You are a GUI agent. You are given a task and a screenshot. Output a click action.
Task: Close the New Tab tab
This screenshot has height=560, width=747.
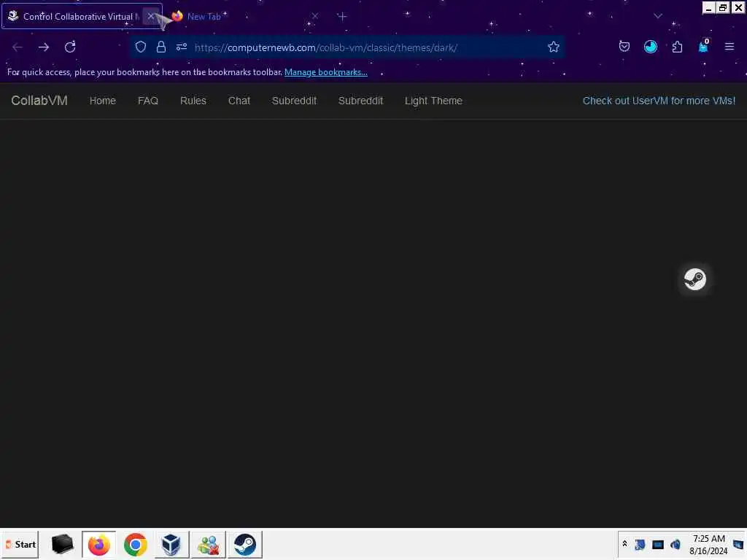pos(315,16)
